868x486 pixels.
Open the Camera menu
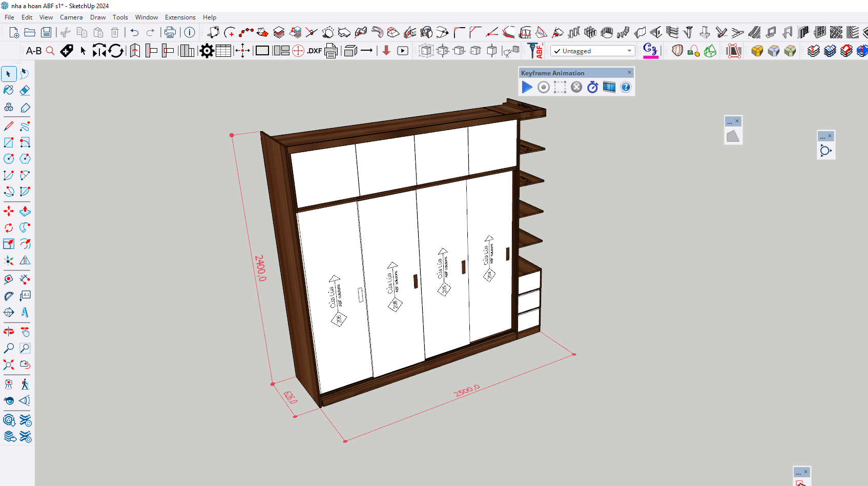(x=71, y=17)
